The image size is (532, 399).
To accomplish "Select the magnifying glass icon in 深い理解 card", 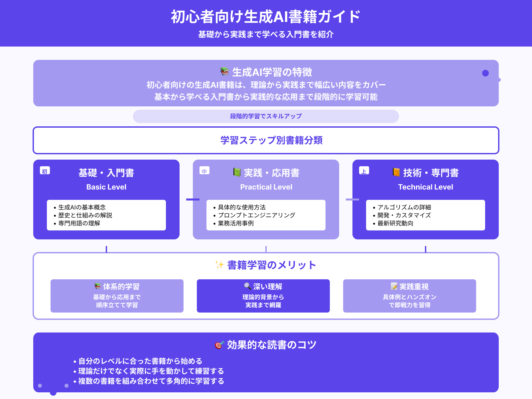I will point(247,286).
